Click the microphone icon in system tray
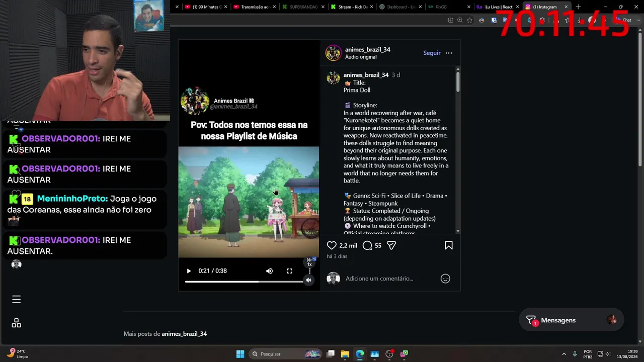Image resolution: width=644 pixels, height=362 pixels. point(575,354)
